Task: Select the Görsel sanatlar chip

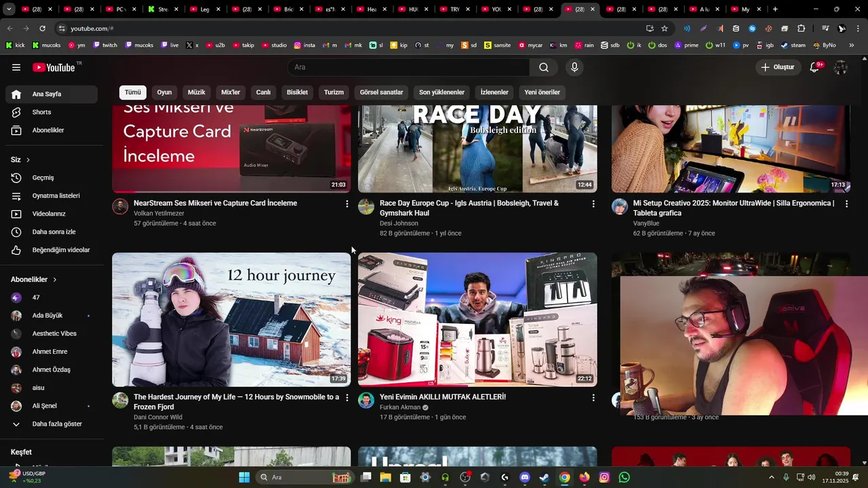Action: [x=381, y=92]
